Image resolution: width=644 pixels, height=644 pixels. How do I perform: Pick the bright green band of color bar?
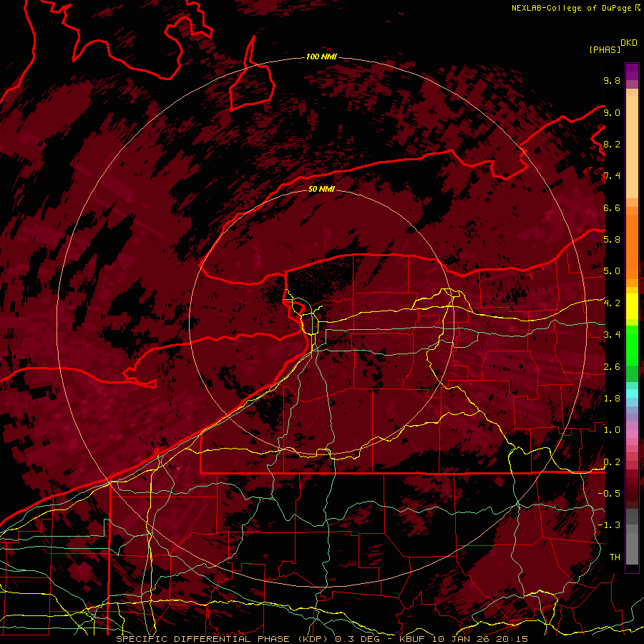[632, 345]
